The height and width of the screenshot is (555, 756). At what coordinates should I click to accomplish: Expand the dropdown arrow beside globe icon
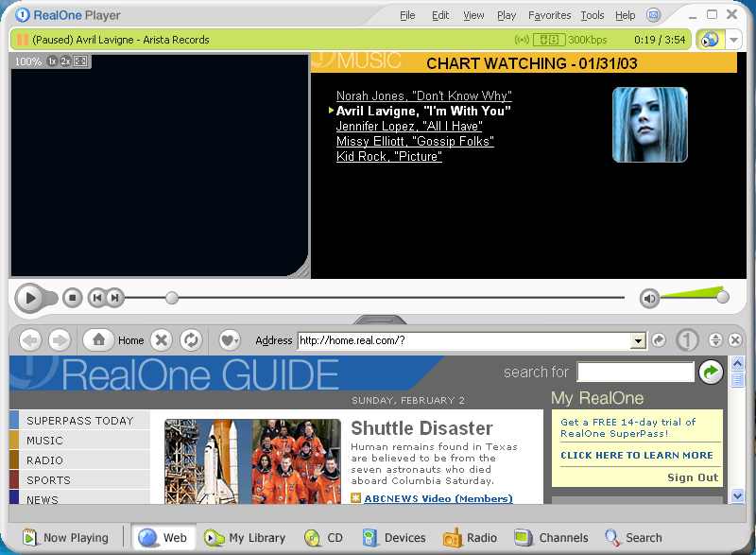pyautogui.click(x=734, y=40)
